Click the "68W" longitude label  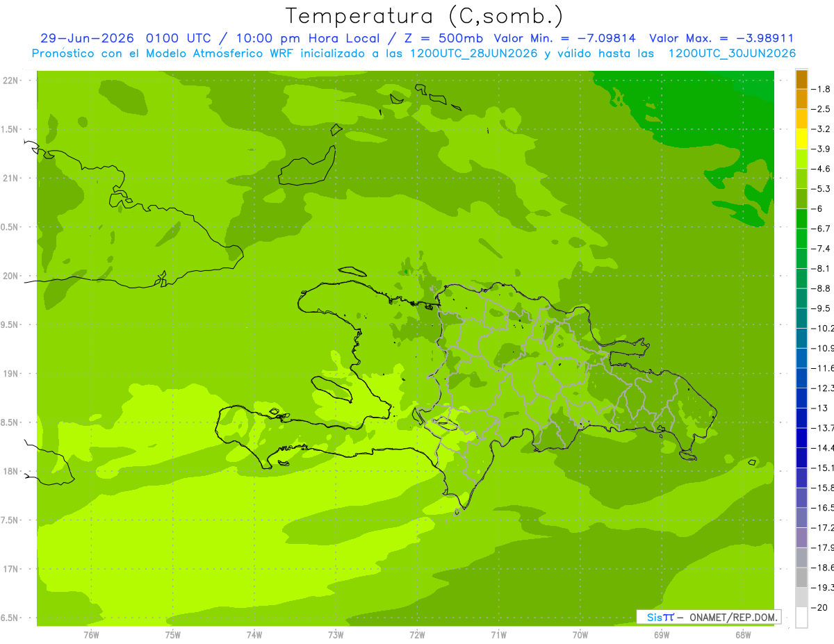[743, 635]
